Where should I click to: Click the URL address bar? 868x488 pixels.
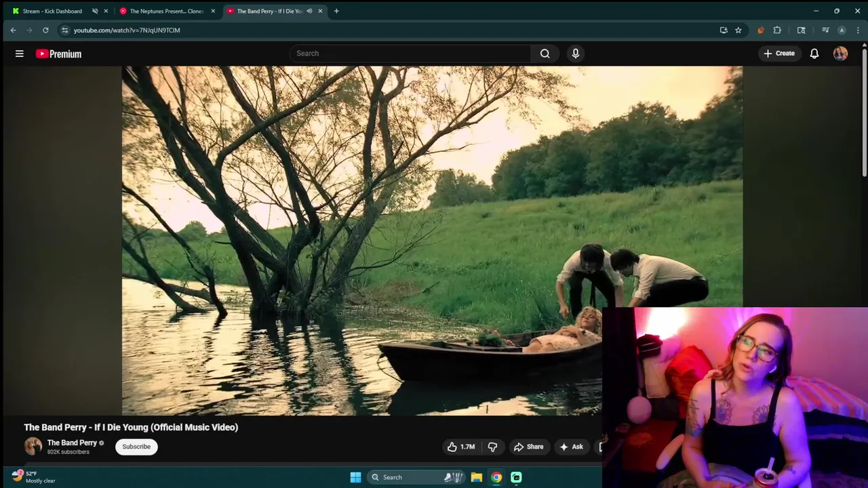[393, 30]
